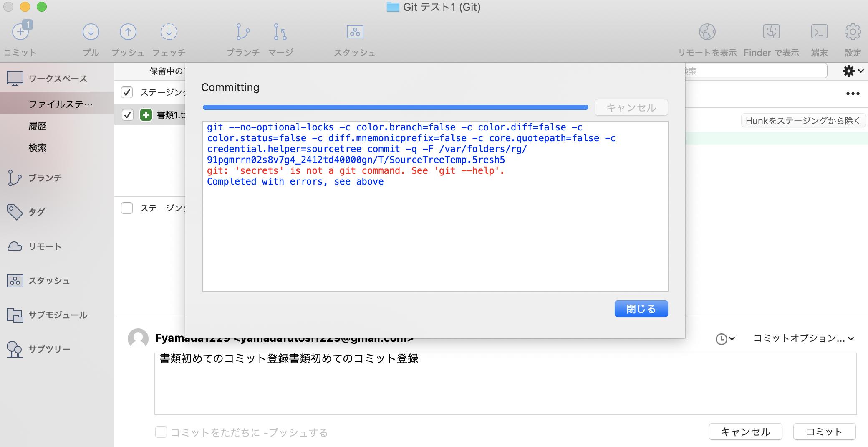Viewport: 868px width, 447px height.
Task: Select ファイルステータス in sidebar
Action: [57, 104]
